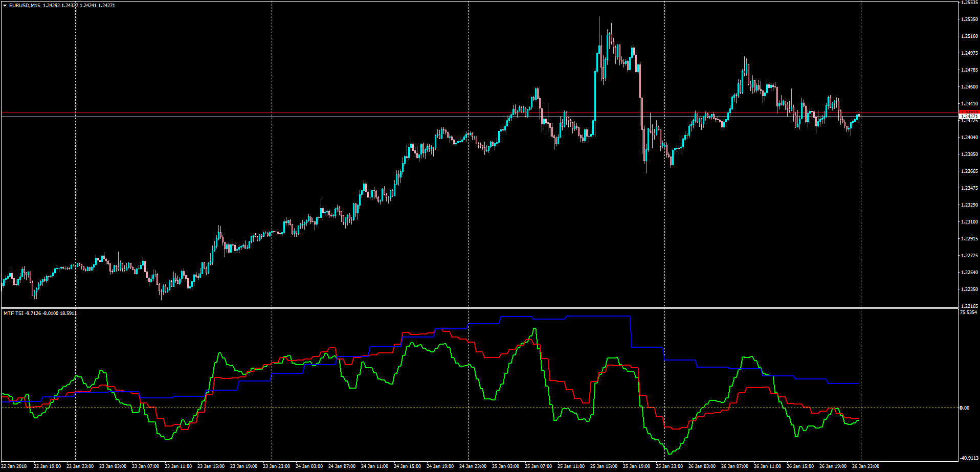Select the 22 Jan 23:00 time label
Image resolution: width=980 pixels, height=472 pixels.
click(80, 466)
